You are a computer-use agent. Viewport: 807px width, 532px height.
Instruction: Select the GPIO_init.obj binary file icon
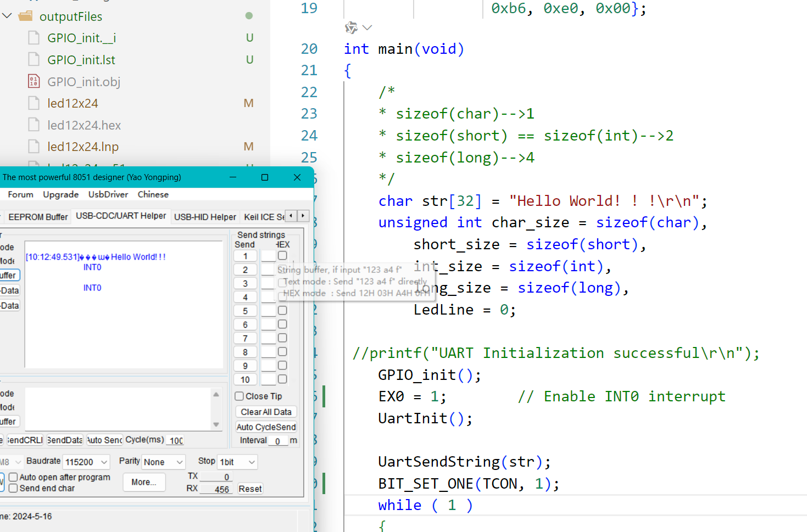click(x=34, y=81)
